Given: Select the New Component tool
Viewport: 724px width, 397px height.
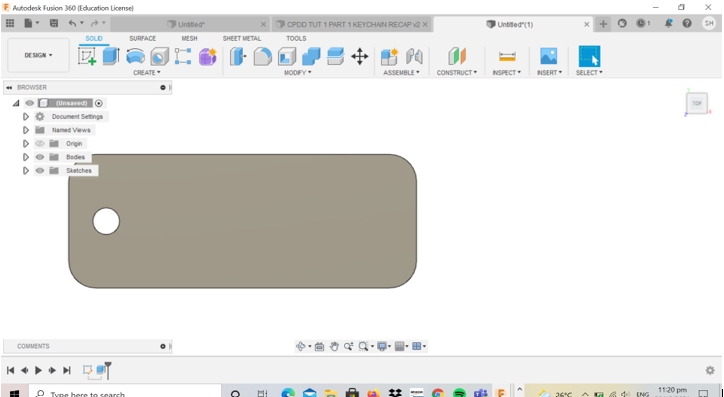Looking at the screenshot, I should (389, 56).
